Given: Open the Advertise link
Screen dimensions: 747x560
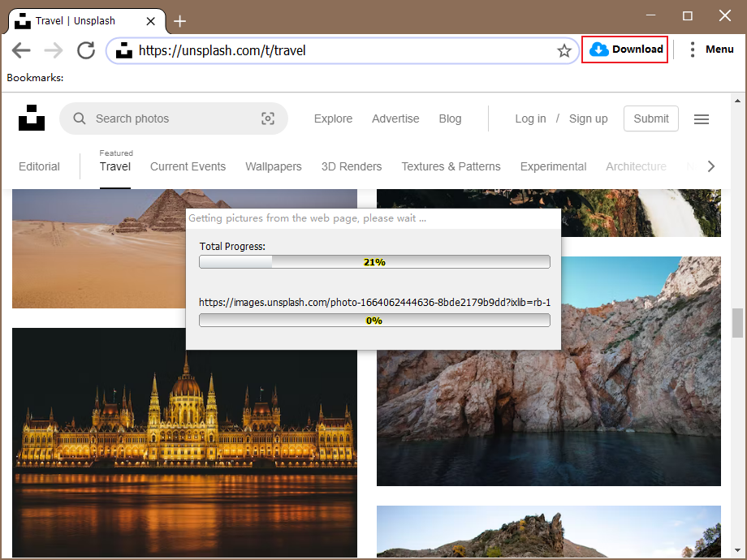Looking at the screenshot, I should (x=395, y=118).
